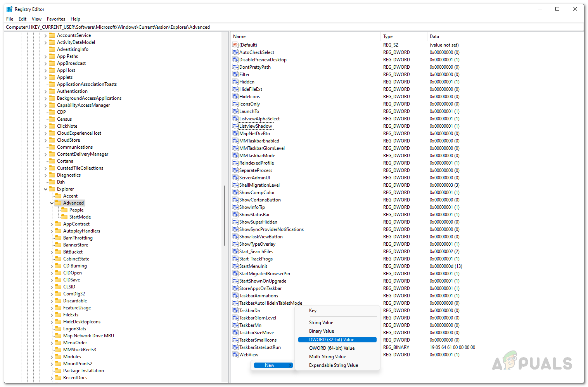588x387 pixels.
Task: Click the MenuOrder folder icon
Action: click(x=58, y=343)
